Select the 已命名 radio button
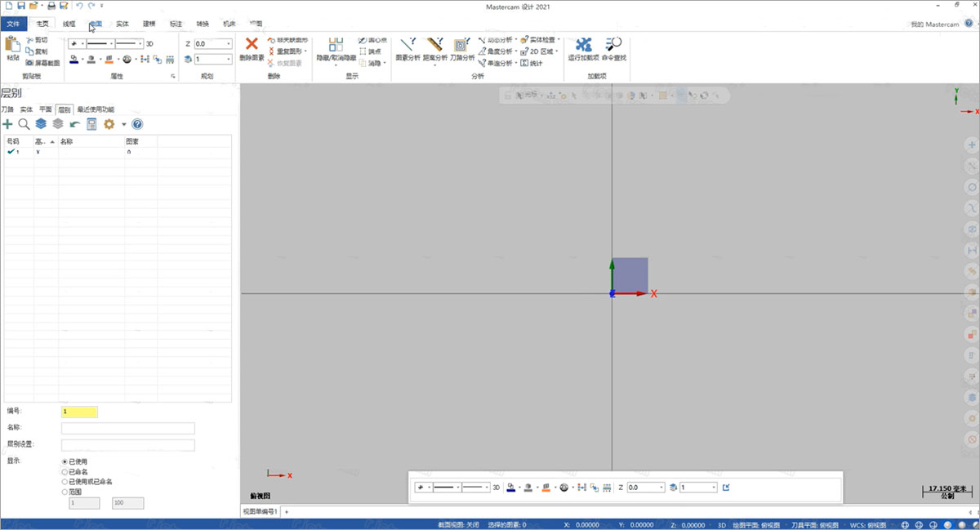The height and width of the screenshot is (530, 980). (x=65, y=472)
